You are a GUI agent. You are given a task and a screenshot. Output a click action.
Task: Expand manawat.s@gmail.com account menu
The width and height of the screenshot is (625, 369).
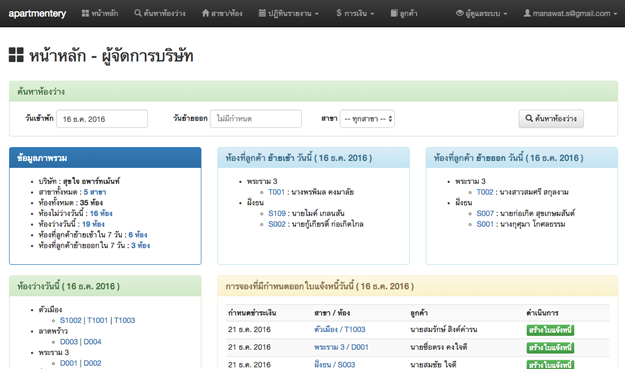pos(570,13)
